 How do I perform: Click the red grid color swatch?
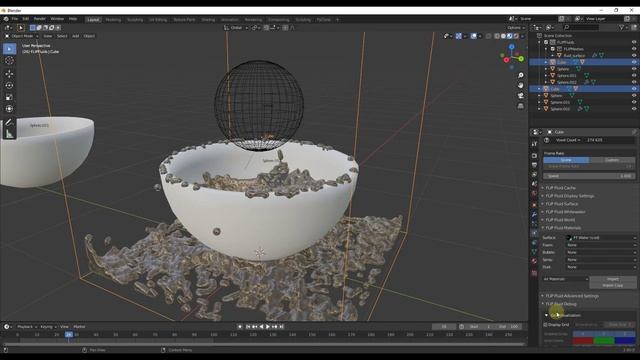583,340
